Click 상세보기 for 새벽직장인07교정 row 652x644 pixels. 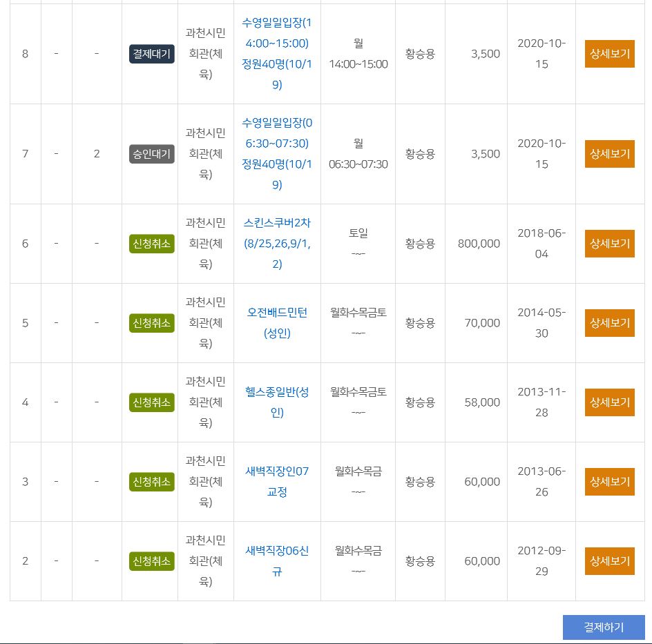(609, 482)
